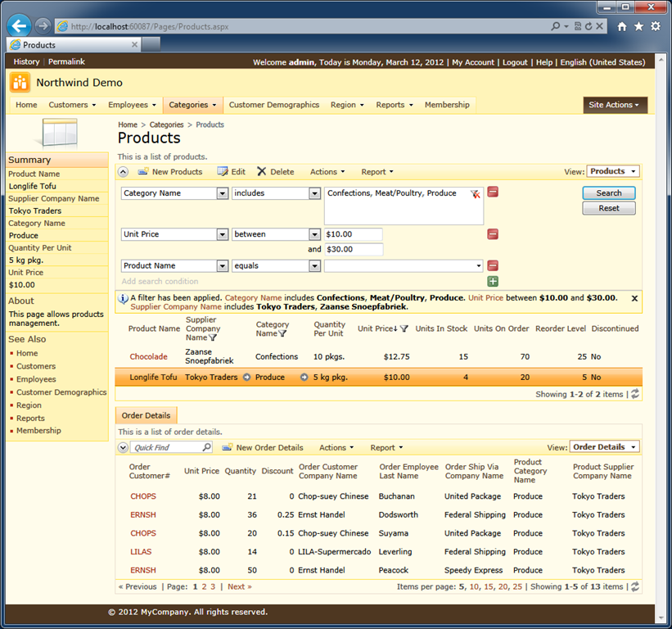
Task: Edit the selected product
Action: point(232,172)
